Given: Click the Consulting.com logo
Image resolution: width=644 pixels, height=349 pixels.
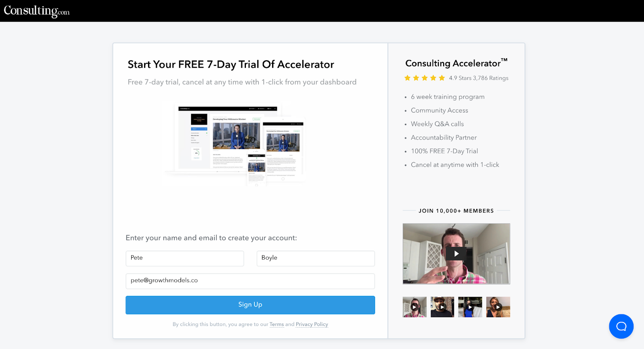Looking at the screenshot, I should pos(37,11).
